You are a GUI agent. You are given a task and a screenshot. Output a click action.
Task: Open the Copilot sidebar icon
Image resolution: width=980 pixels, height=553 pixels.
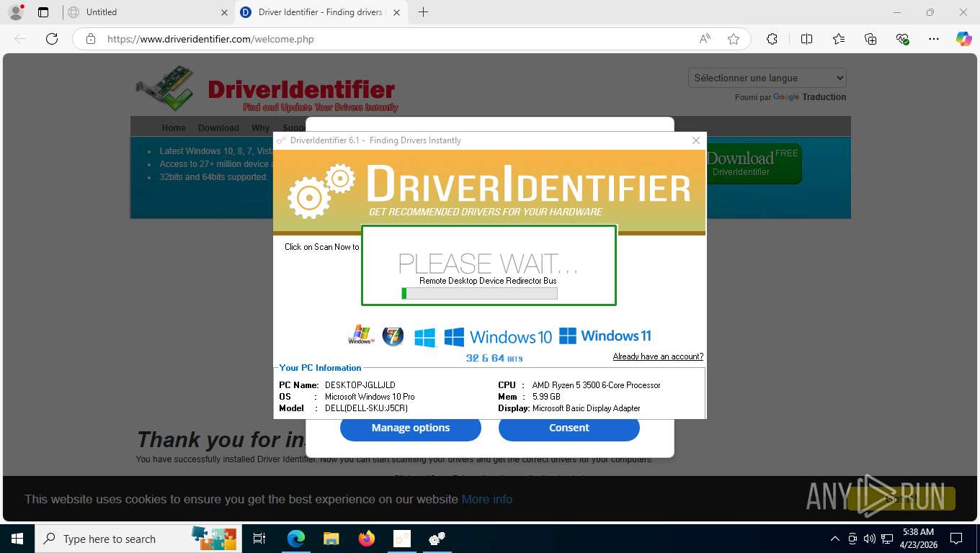[964, 39]
